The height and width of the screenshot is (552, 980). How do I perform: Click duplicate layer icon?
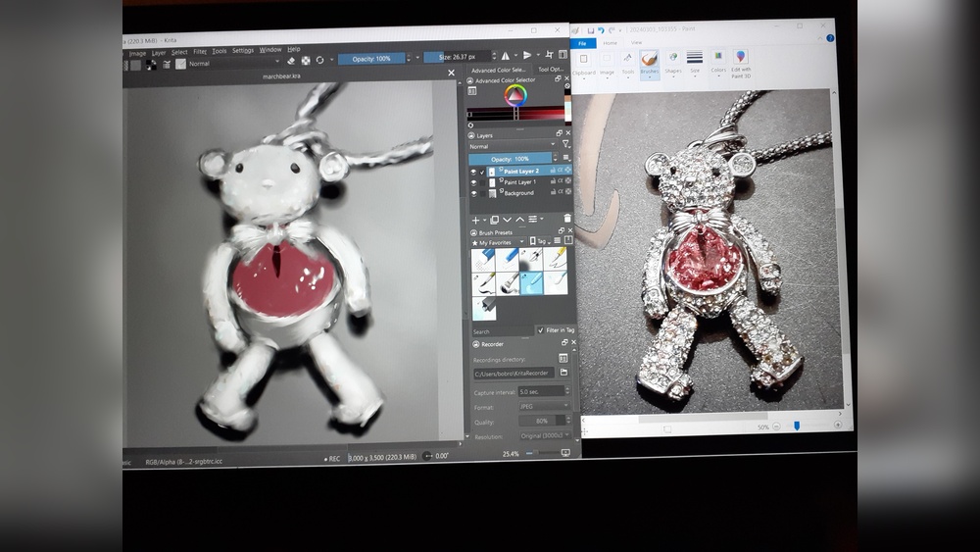click(494, 220)
